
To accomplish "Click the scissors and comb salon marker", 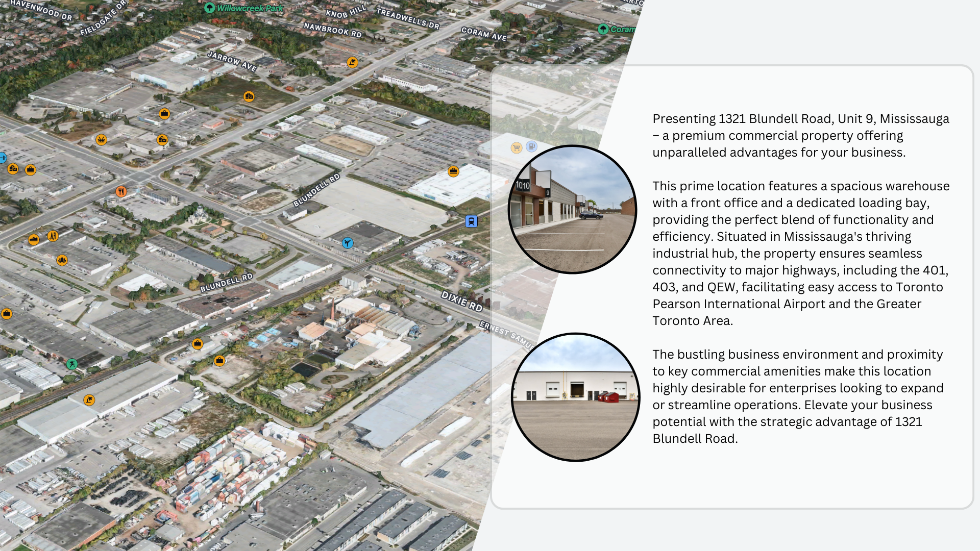I will pyautogui.click(x=53, y=236).
